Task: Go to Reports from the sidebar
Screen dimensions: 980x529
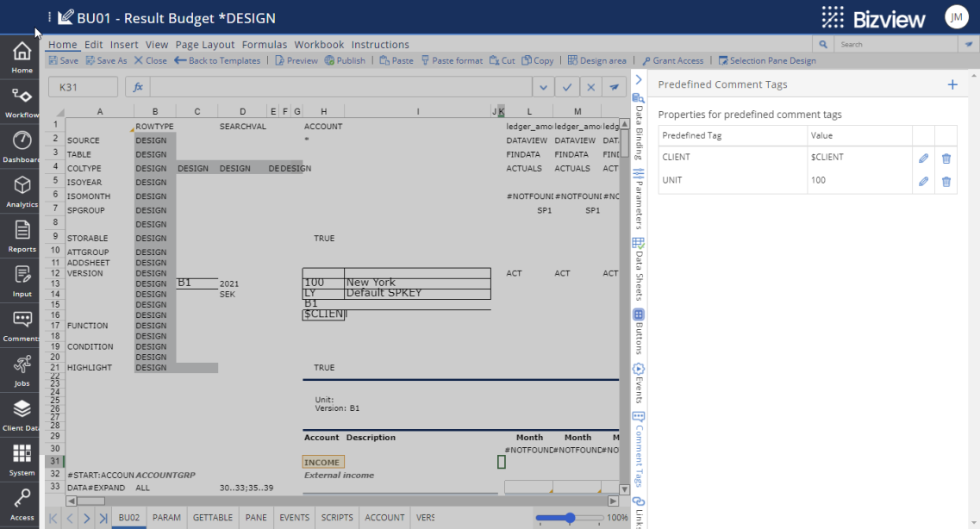Action: (21, 235)
